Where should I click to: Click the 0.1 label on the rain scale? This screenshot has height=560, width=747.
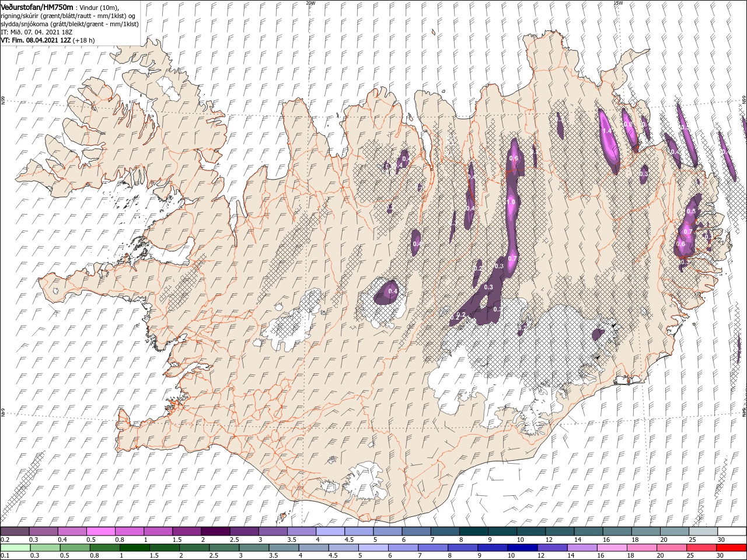4,556
